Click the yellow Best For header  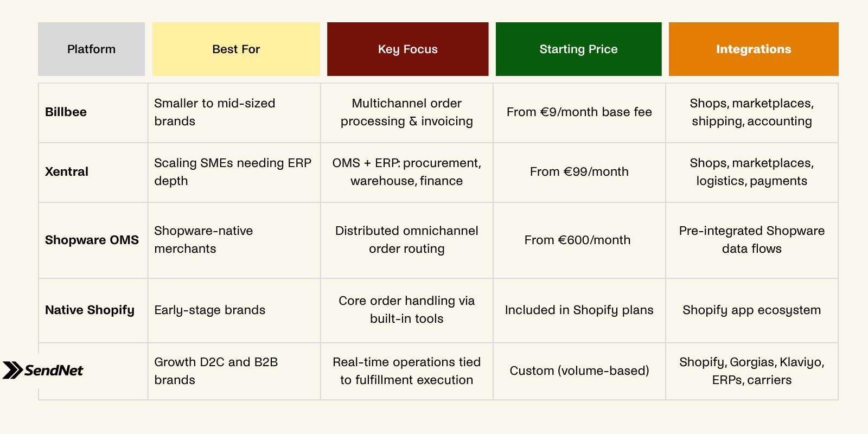pyautogui.click(x=236, y=49)
